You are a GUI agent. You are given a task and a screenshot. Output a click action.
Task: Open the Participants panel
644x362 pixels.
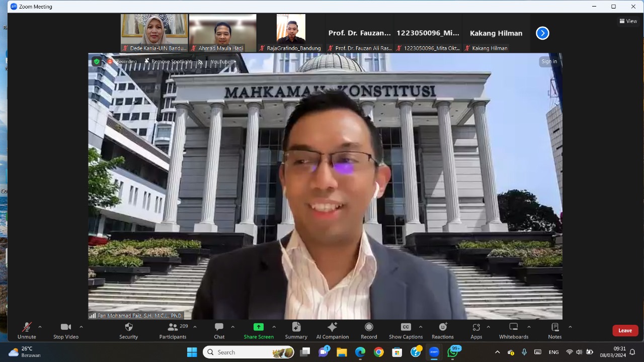coord(173,330)
